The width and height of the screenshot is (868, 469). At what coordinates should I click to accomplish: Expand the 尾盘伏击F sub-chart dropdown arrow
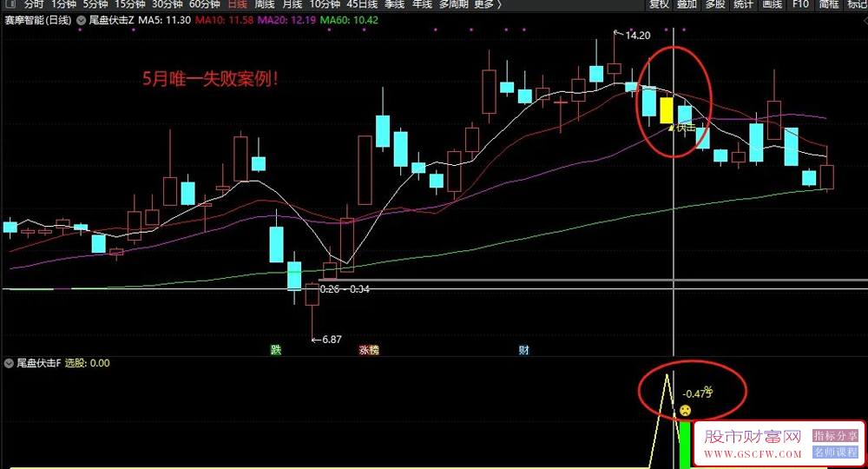point(9,363)
